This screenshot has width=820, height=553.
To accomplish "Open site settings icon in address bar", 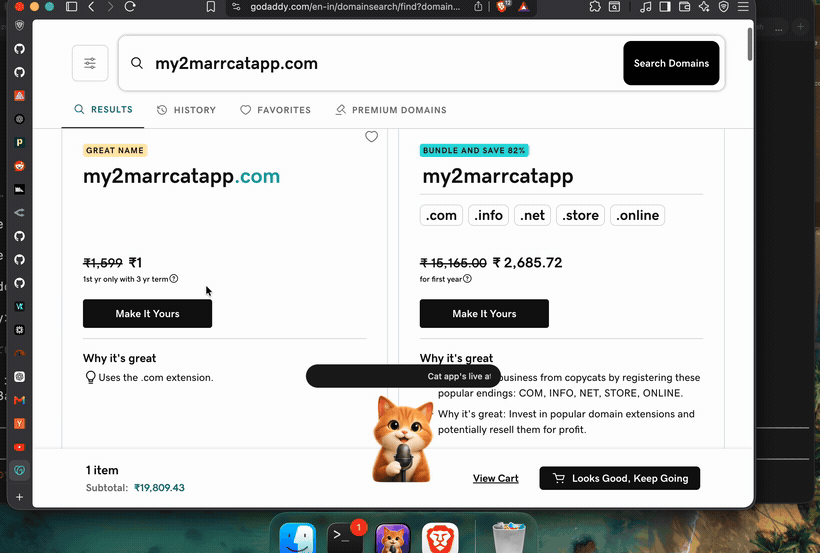I will coord(236,7).
